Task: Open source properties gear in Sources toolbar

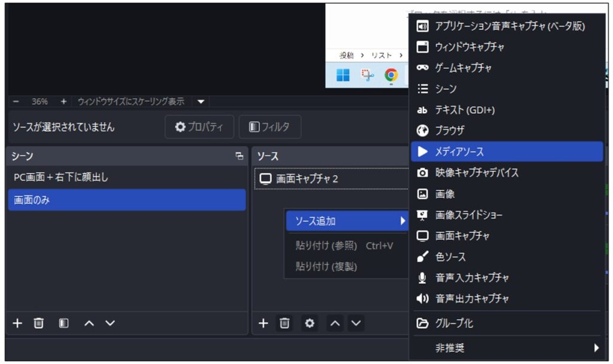Action: click(309, 323)
